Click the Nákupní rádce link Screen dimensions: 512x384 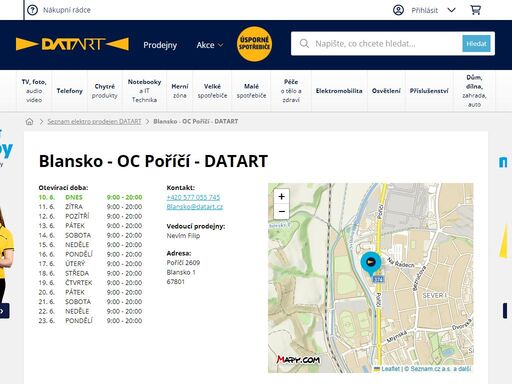(67, 10)
